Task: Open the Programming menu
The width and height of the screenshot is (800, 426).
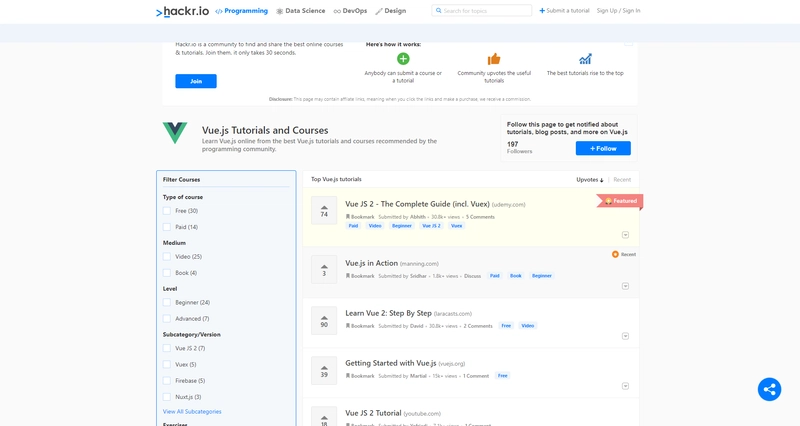Action: click(x=241, y=11)
